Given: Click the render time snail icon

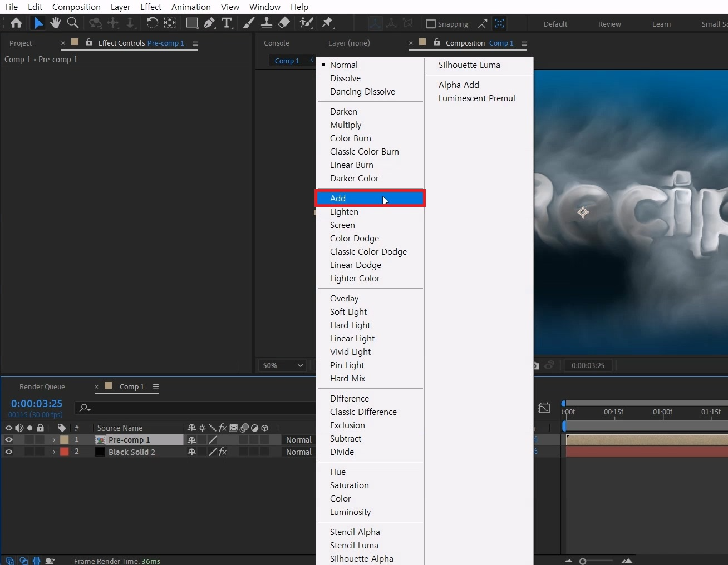Looking at the screenshot, I should [x=50, y=561].
